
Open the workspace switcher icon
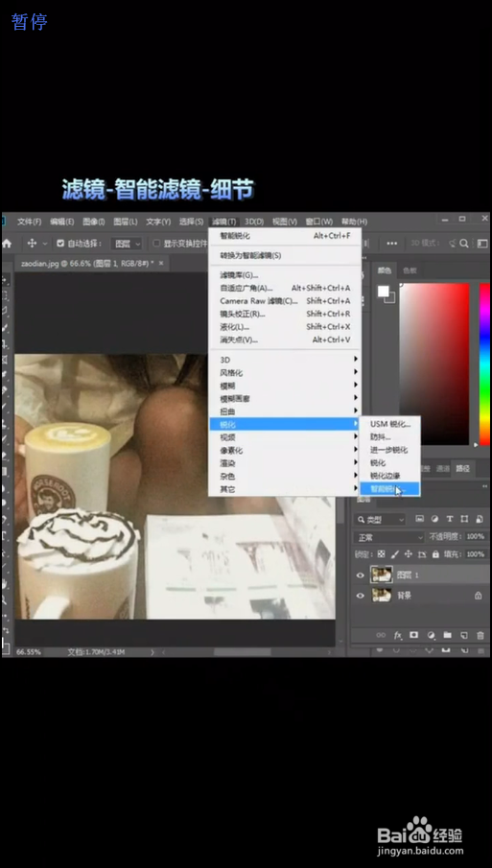tap(482, 243)
